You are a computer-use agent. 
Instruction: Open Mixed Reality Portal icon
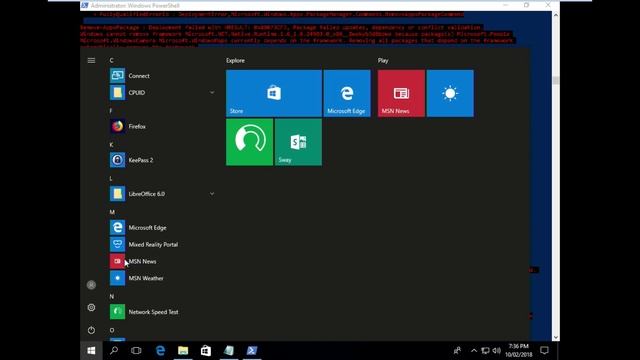pyautogui.click(x=117, y=244)
